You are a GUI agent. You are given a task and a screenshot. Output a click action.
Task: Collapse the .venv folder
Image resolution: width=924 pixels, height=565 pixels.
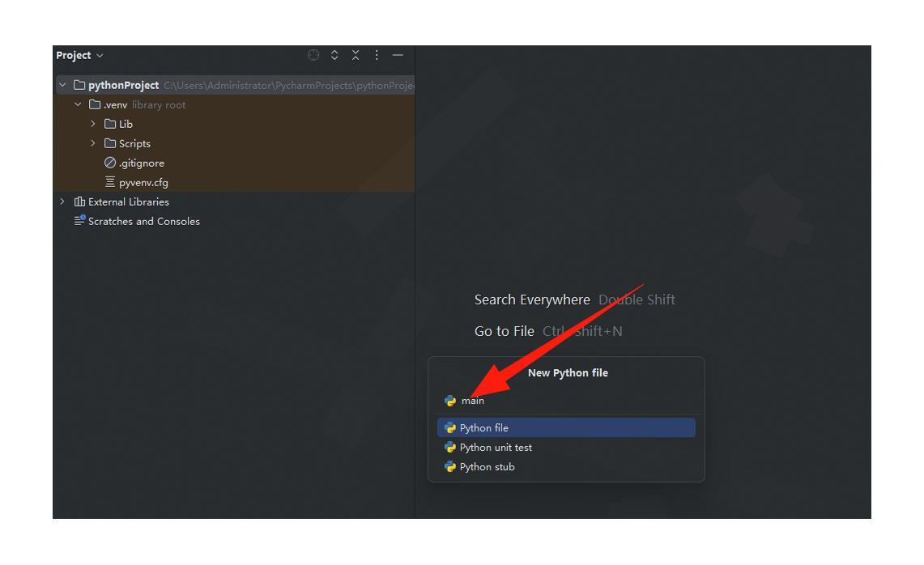[x=78, y=104]
